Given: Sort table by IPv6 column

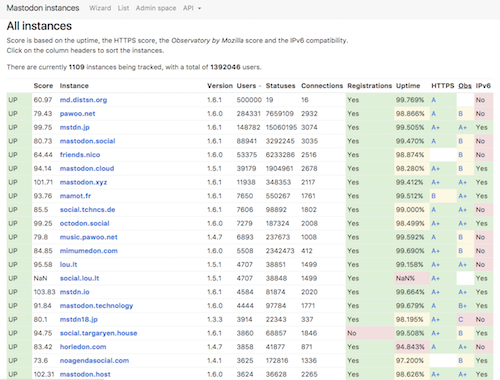Looking at the screenshot, I should 483,86.
